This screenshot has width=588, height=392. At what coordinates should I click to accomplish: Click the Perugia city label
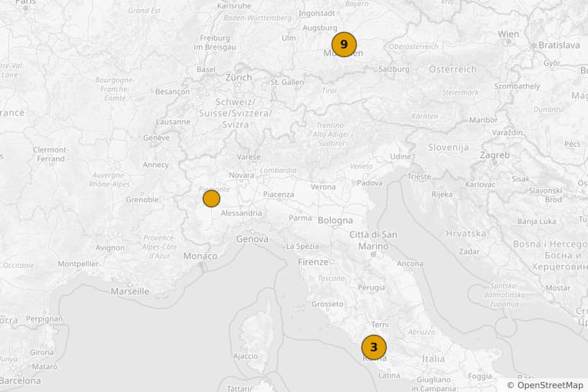coord(371,288)
